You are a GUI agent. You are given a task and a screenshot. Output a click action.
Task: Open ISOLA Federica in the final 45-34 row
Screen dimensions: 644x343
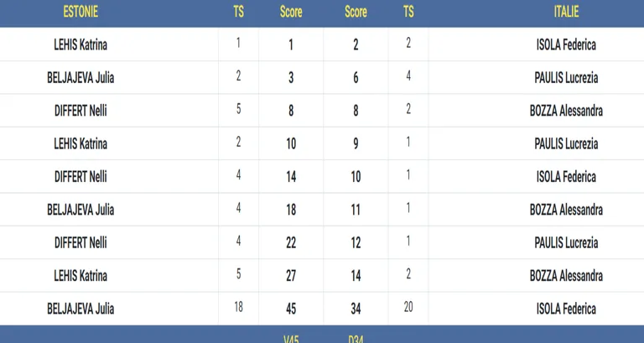pyautogui.click(x=566, y=309)
